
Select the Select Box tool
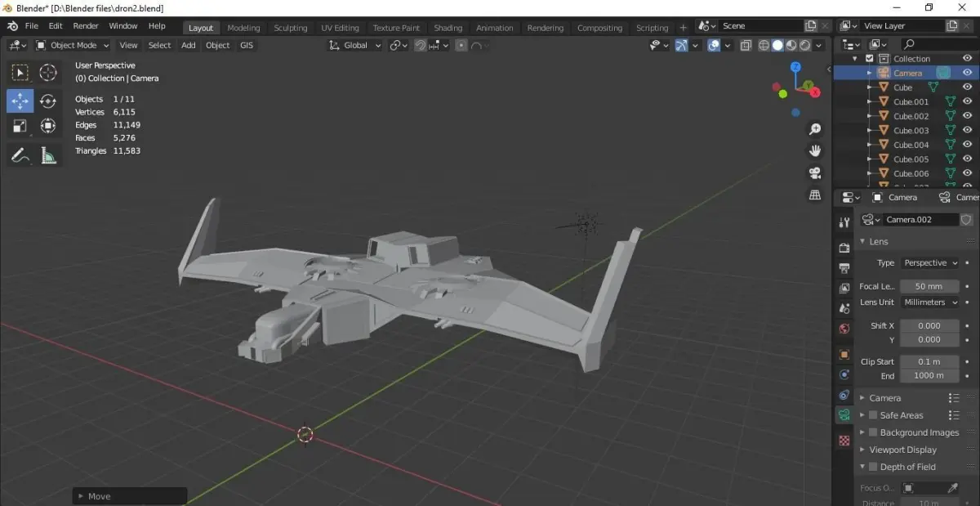tap(20, 74)
